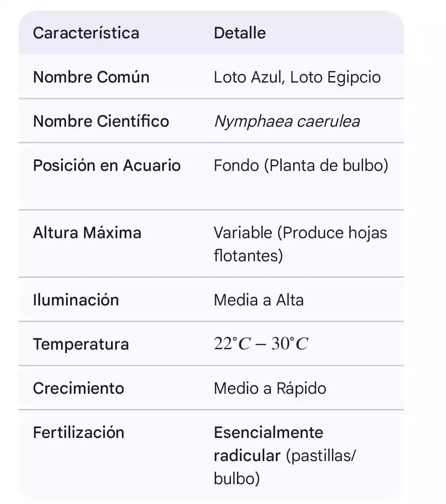This screenshot has width=446, height=504.
Task: Click the 'Variable (Produce hojas flotantes)' detail
Action: (300, 244)
